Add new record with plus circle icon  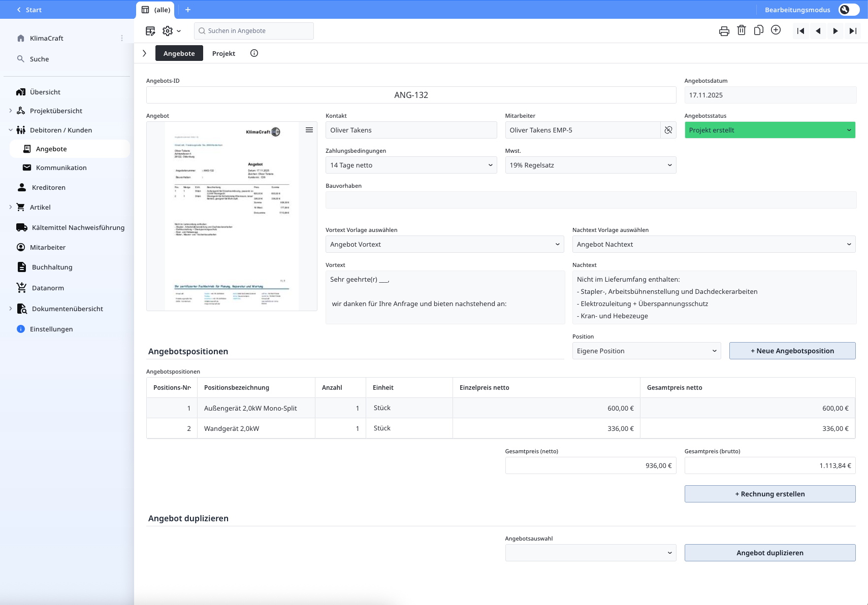776,30
